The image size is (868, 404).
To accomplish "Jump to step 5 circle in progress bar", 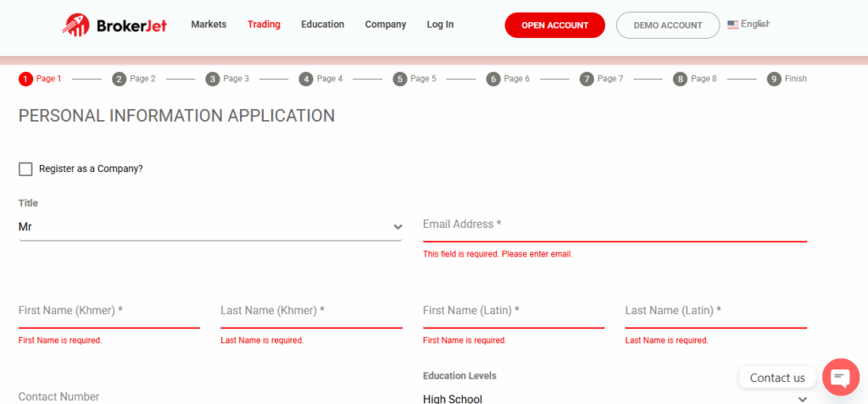I will [400, 79].
